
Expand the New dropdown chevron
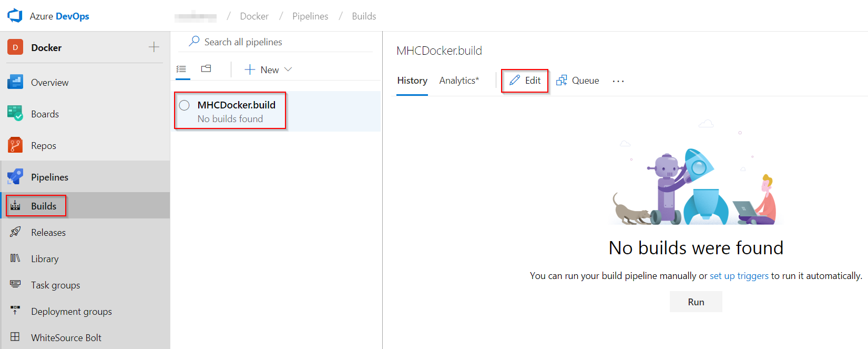click(x=288, y=69)
